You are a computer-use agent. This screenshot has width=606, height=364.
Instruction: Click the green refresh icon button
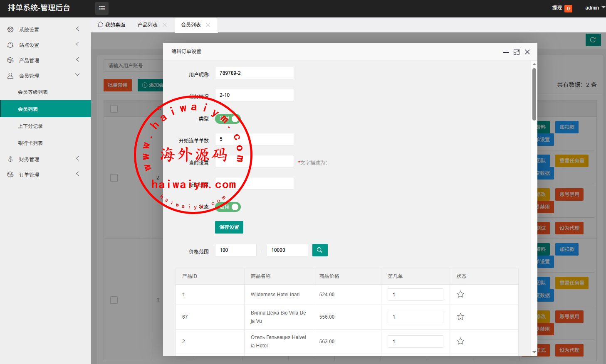click(x=593, y=40)
